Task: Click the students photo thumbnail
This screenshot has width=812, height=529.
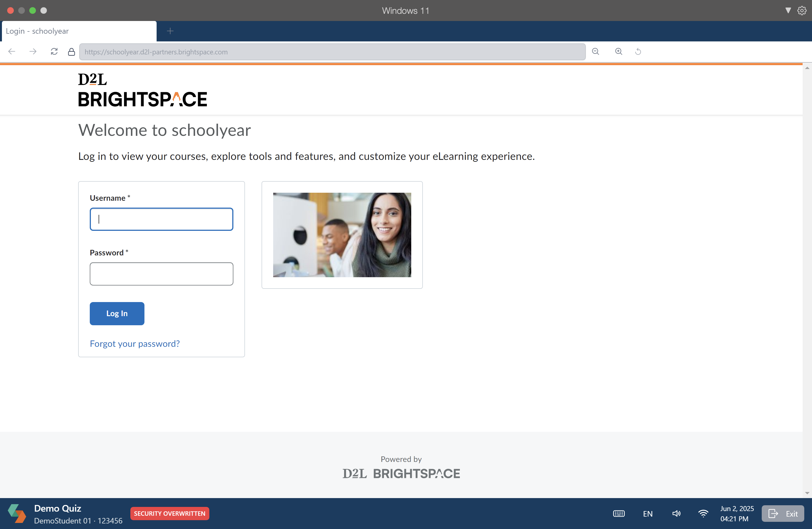Action: click(342, 235)
